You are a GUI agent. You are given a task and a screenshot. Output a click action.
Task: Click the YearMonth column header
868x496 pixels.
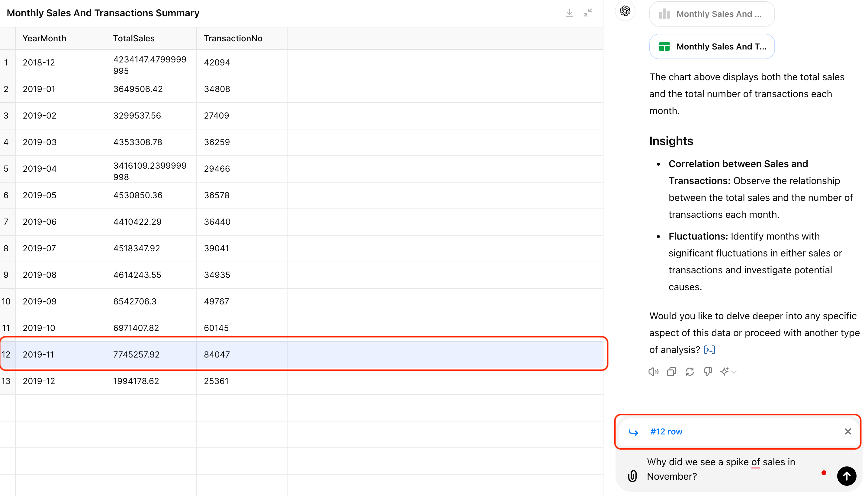point(44,39)
